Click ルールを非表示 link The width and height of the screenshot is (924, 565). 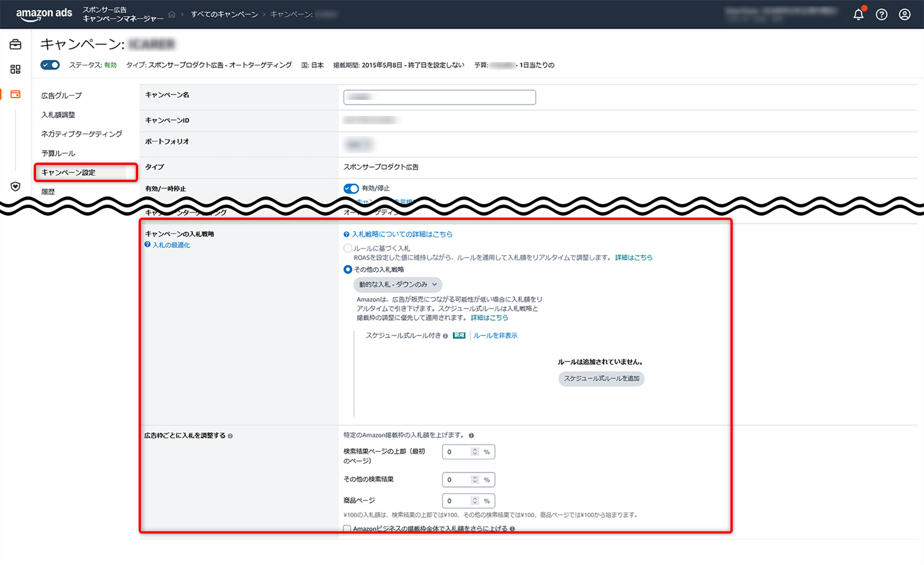pyautogui.click(x=495, y=335)
